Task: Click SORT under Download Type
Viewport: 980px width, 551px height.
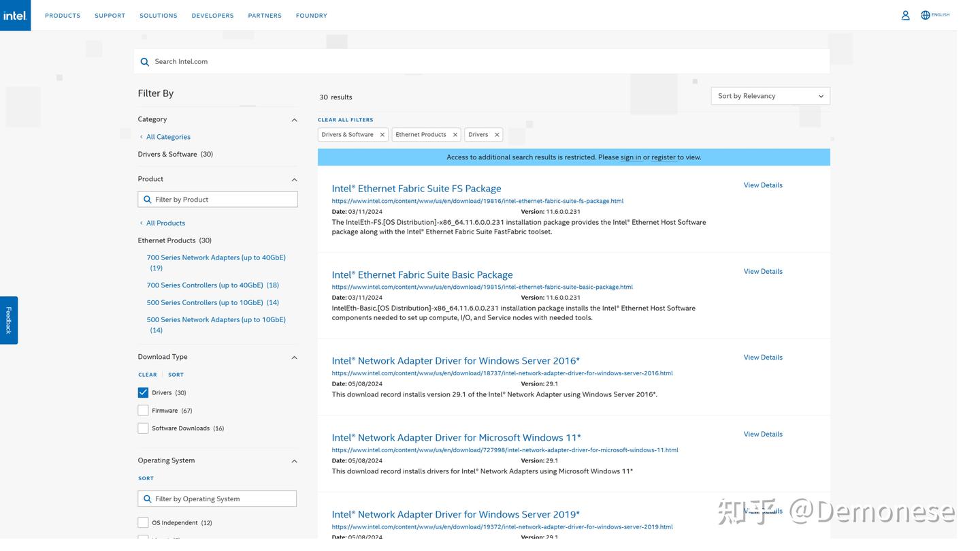Action: 176,375
